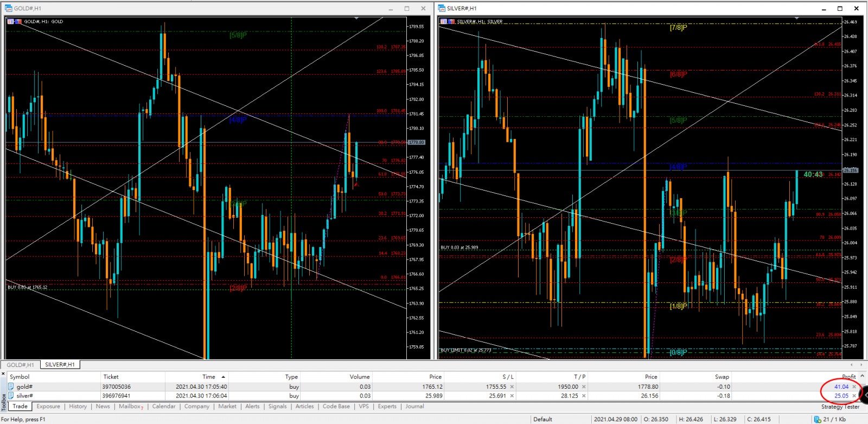The height and width of the screenshot is (424, 868).
Task: Remove the take profit 1950.00 on gold#
Action: pos(584,387)
